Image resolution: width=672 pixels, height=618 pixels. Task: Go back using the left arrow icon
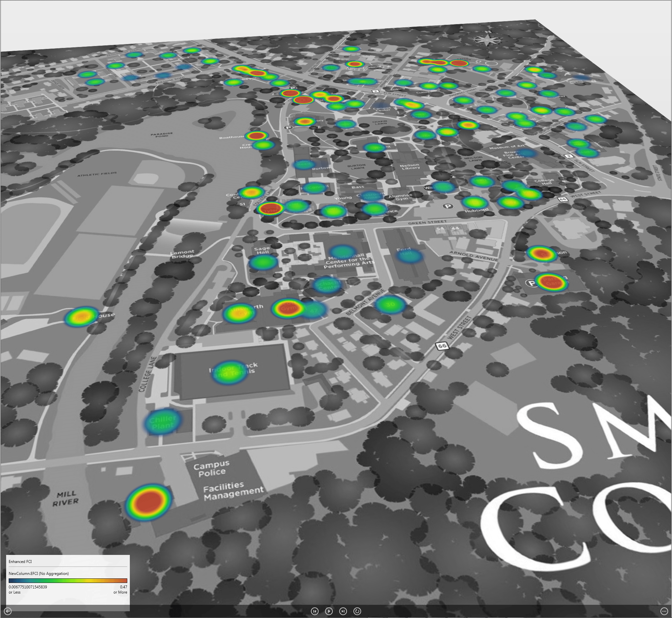point(8,611)
